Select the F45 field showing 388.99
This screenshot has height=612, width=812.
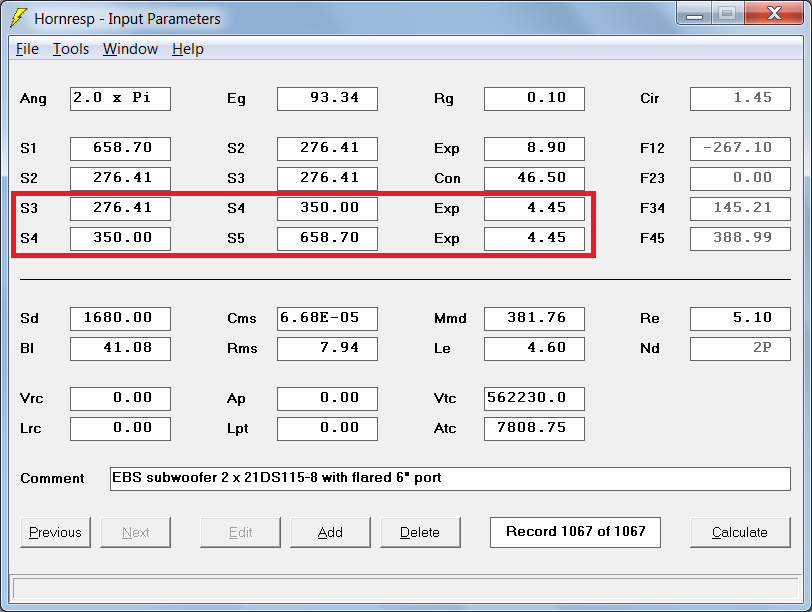coord(741,239)
